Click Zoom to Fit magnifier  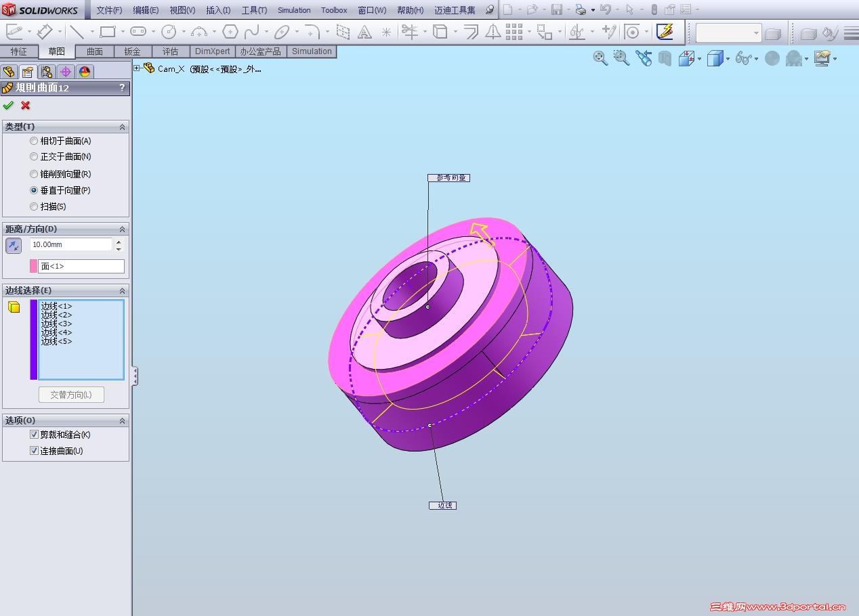tap(600, 58)
